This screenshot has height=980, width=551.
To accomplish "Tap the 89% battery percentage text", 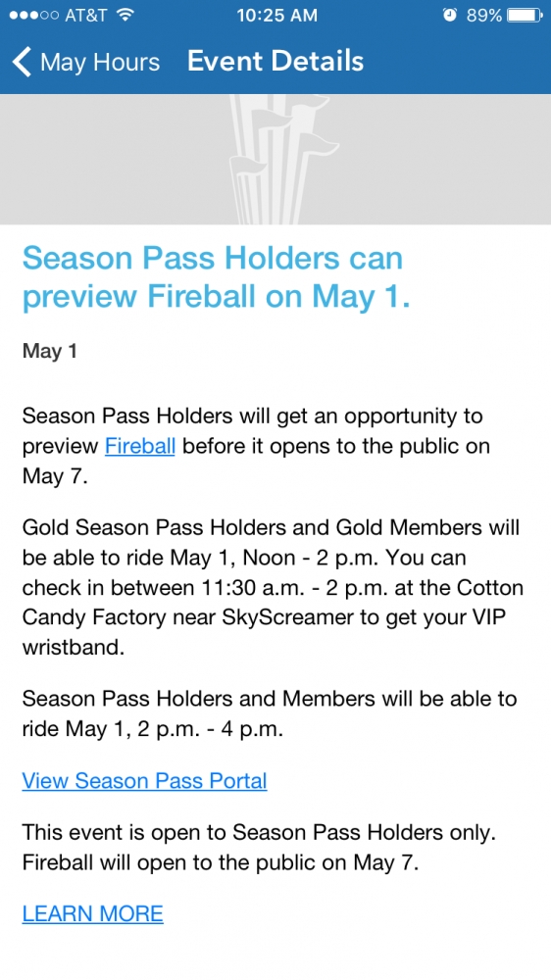I will click(484, 15).
